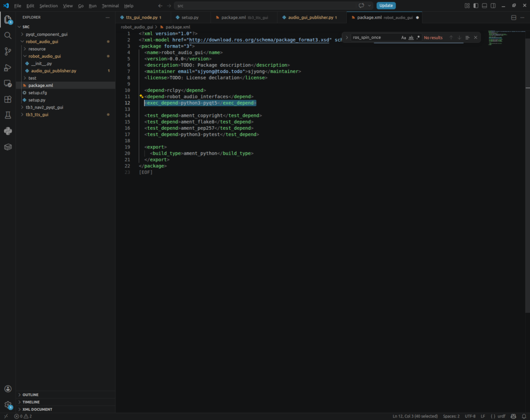Switch to tts_gui_node.py tab

pyautogui.click(x=141, y=18)
